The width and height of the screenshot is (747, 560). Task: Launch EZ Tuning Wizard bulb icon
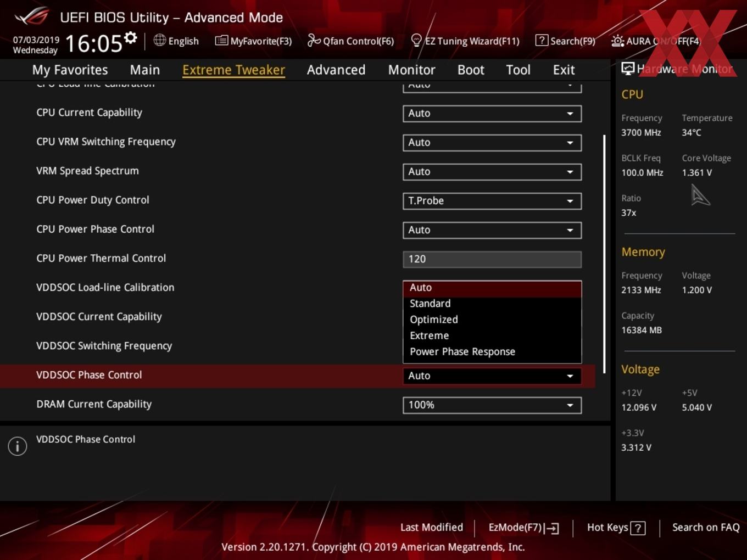[x=416, y=40]
